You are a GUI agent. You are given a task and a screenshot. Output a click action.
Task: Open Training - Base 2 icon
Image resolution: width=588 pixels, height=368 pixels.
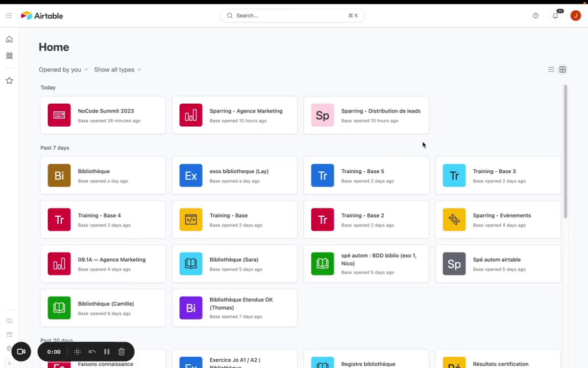[323, 219]
